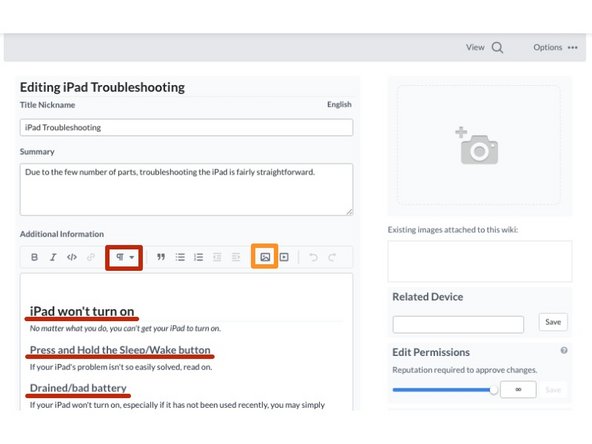Redo the last edit
This screenshot has height=444, width=592.
(332, 257)
